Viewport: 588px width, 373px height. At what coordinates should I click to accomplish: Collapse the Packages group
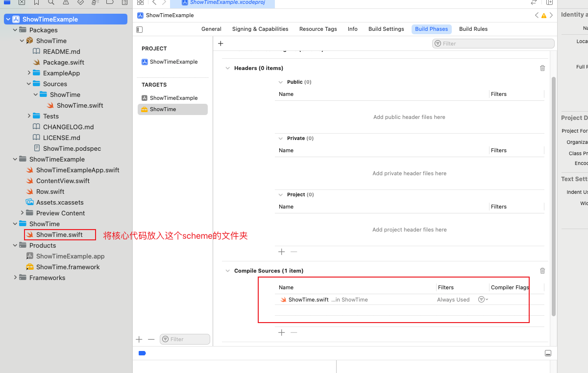tap(15, 30)
